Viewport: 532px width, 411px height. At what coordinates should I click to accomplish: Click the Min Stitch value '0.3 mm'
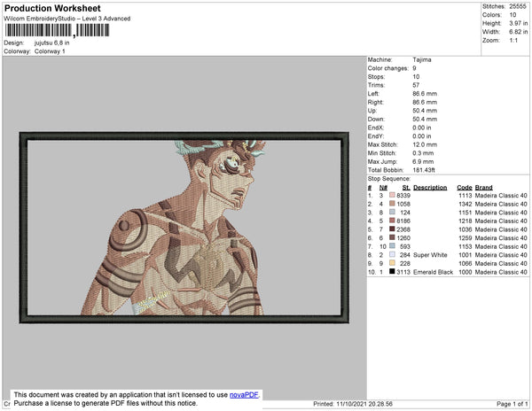(x=423, y=153)
